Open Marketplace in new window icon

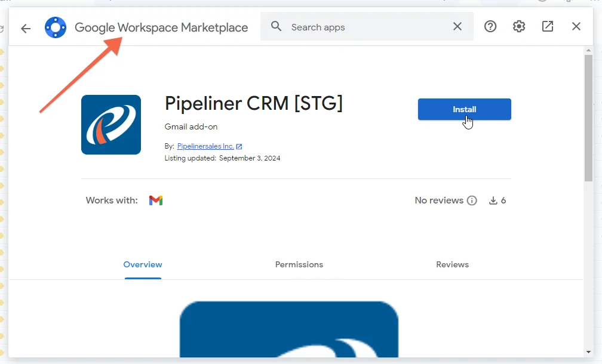point(548,26)
